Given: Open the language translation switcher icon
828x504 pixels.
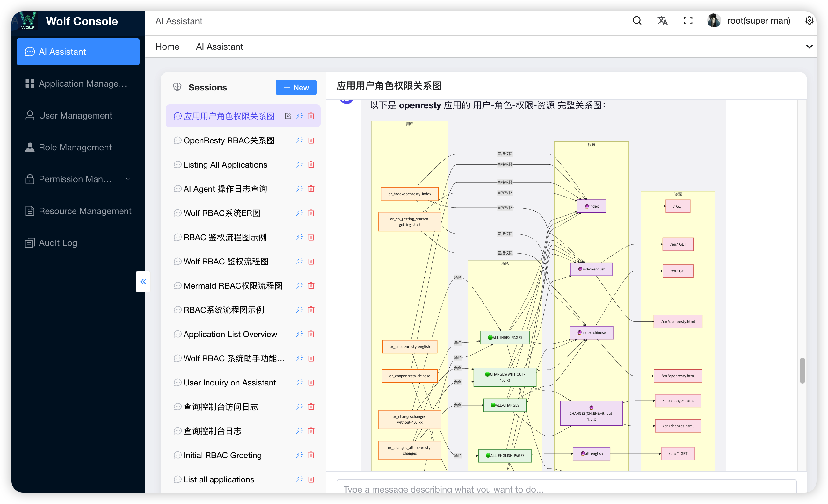Looking at the screenshot, I should click(x=662, y=21).
